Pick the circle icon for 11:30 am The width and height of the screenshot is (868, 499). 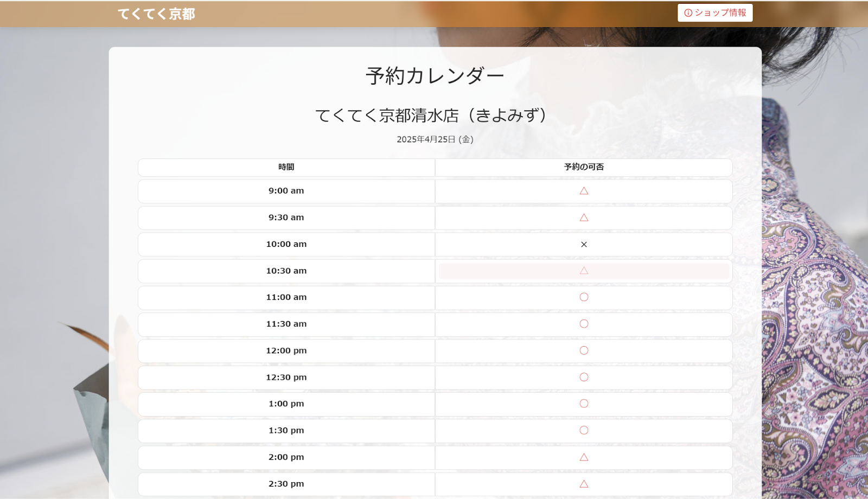(584, 324)
